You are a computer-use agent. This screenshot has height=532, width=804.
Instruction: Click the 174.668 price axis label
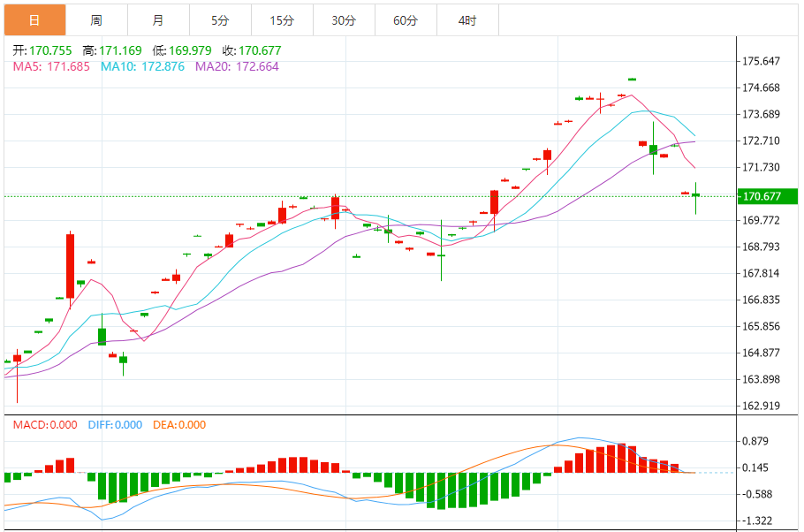tap(762, 87)
